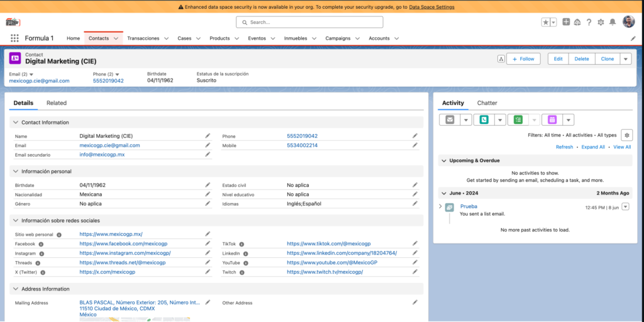Click the view contact hierarchy icon
Screen dimensions: 644x322
[501, 58]
